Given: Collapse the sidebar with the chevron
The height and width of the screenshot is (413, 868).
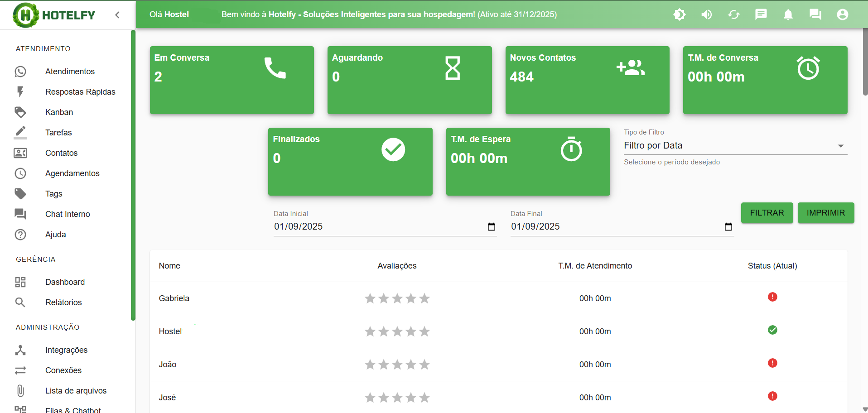Looking at the screenshot, I should pyautogui.click(x=117, y=14).
